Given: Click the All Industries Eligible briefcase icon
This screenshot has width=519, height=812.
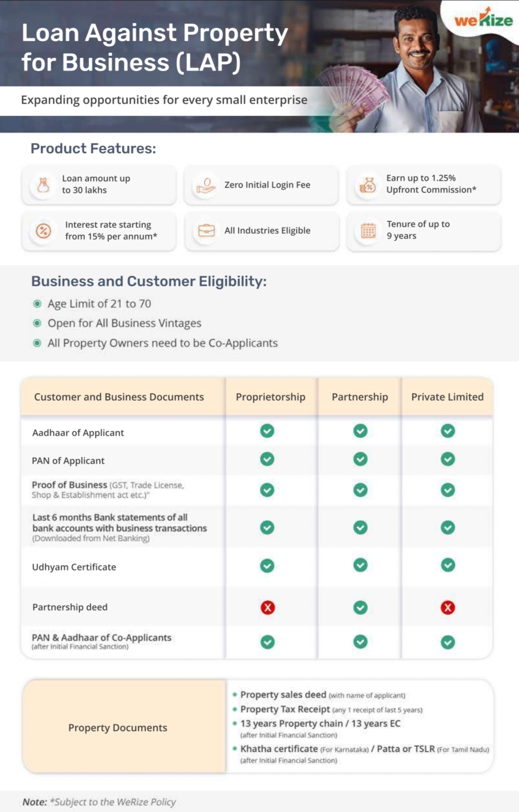Looking at the screenshot, I should (206, 230).
